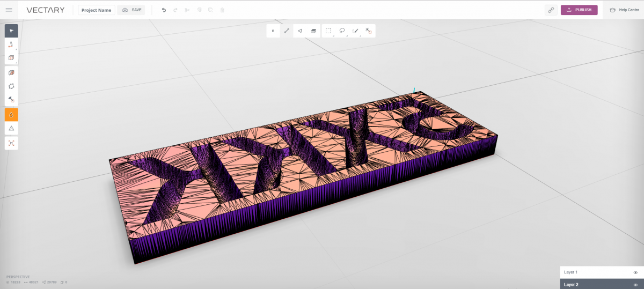Save the project with SAVE button
The width and height of the screenshot is (644, 289).
pos(131,10)
